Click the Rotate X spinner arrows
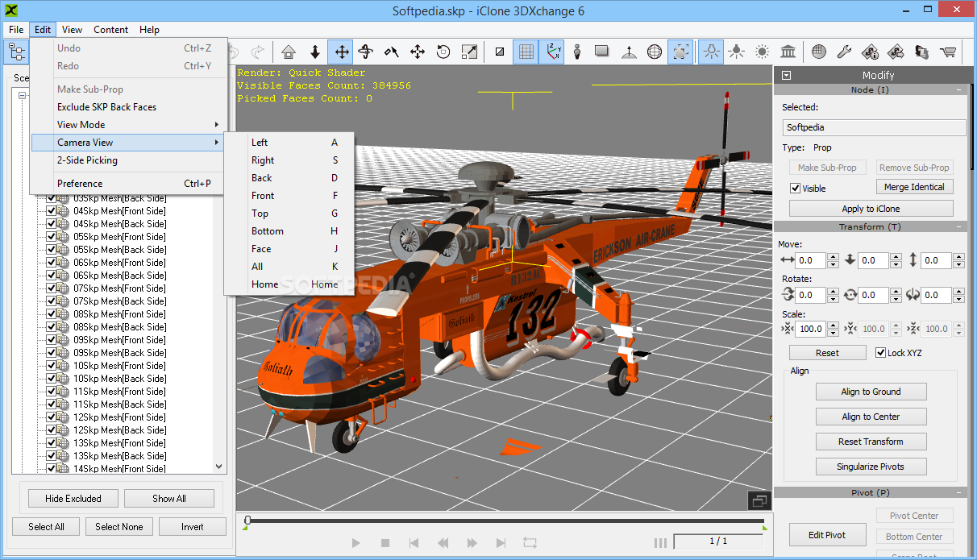 point(832,295)
